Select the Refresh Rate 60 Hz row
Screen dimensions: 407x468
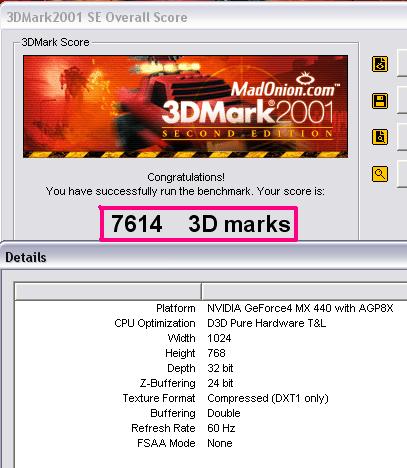[x=211, y=428]
